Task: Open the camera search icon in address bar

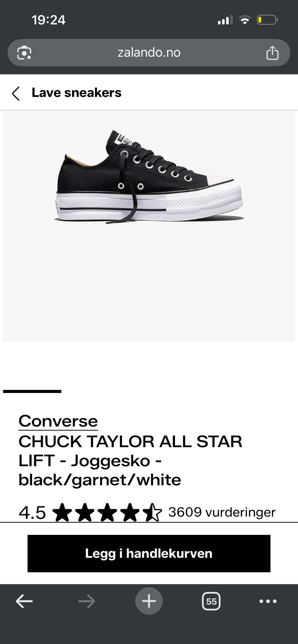Action: coord(24,53)
